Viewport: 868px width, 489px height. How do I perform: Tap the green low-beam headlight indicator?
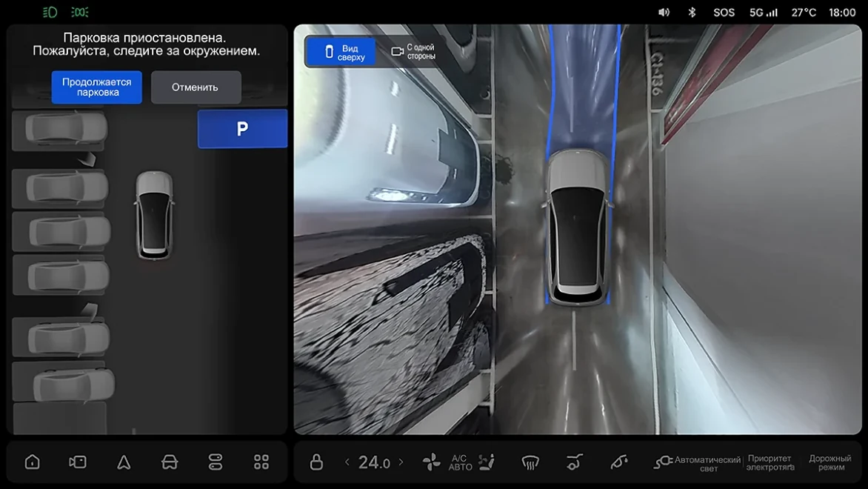tap(50, 12)
